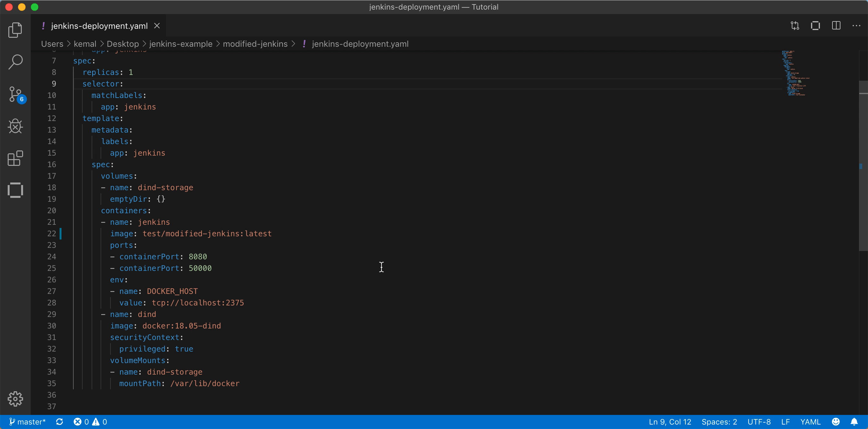Open the Search view
The height and width of the screenshot is (429, 868).
[15, 61]
